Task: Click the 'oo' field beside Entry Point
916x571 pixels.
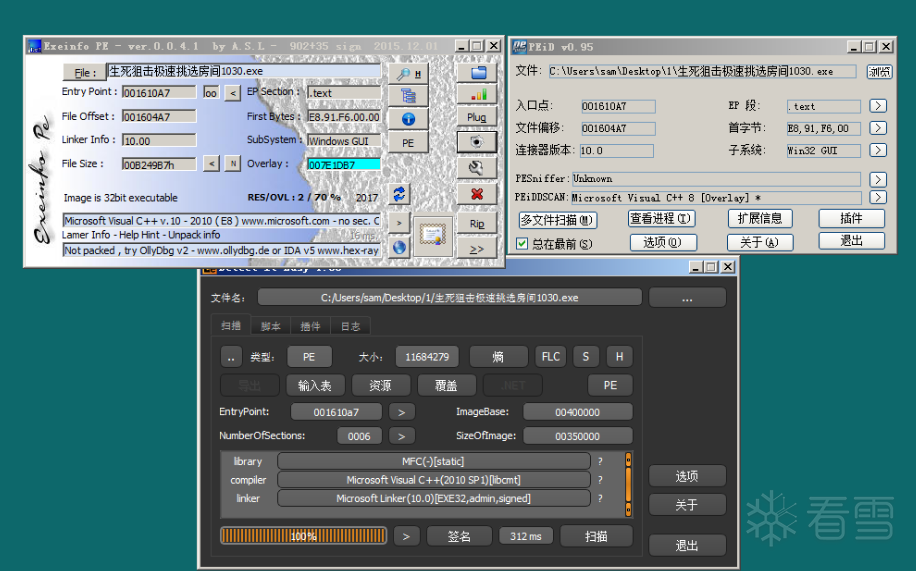Action: pos(211,93)
